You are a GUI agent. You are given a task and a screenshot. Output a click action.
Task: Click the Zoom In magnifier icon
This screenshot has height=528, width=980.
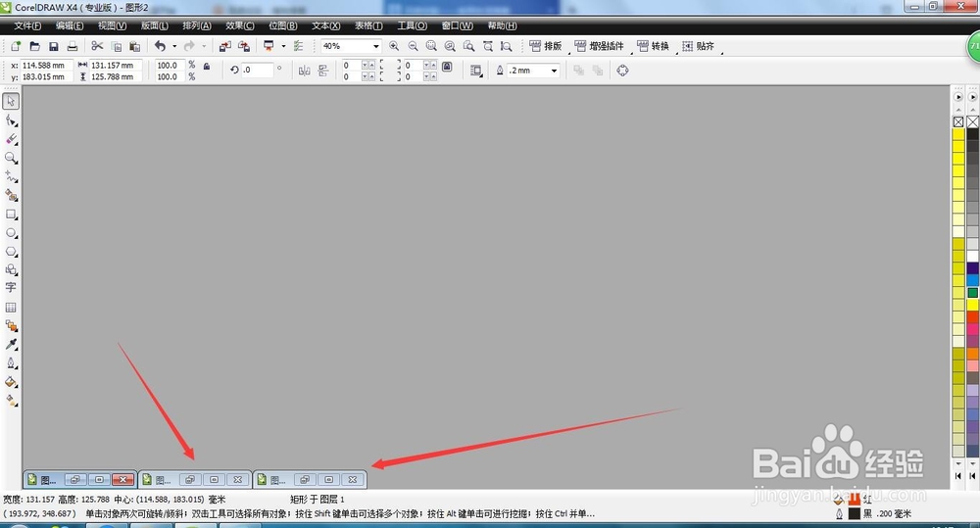coord(394,46)
